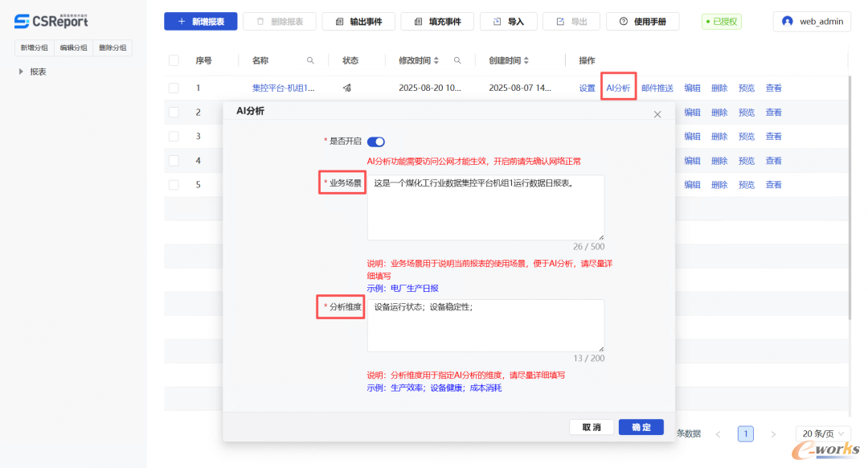Toggle the 是否开启 switch off
The image size is (868, 468).
[376, 142]
